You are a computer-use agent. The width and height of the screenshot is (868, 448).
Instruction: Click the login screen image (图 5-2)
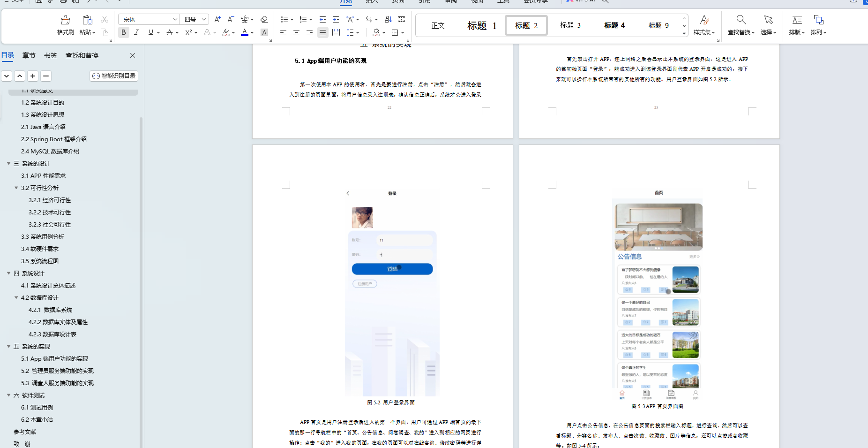point(392,293)
